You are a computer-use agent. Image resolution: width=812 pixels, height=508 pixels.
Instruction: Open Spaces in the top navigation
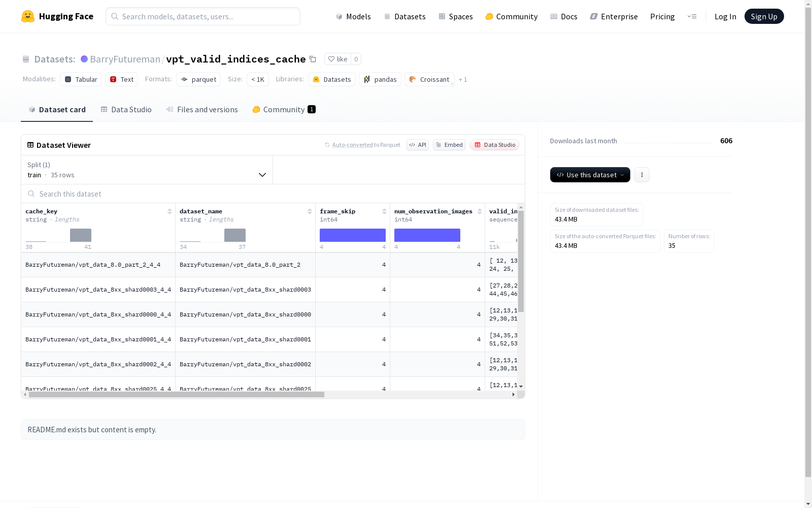[456, 16]
